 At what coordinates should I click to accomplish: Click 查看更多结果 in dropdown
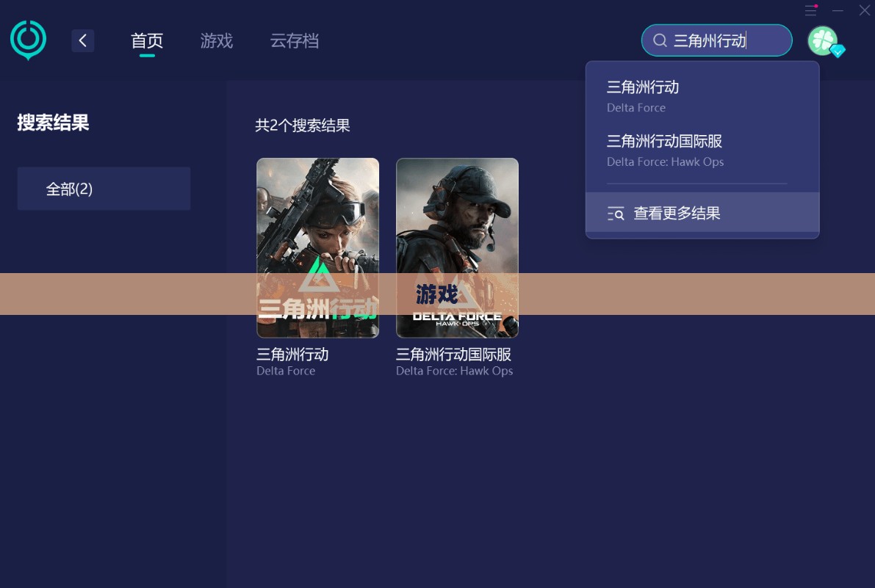702,212
